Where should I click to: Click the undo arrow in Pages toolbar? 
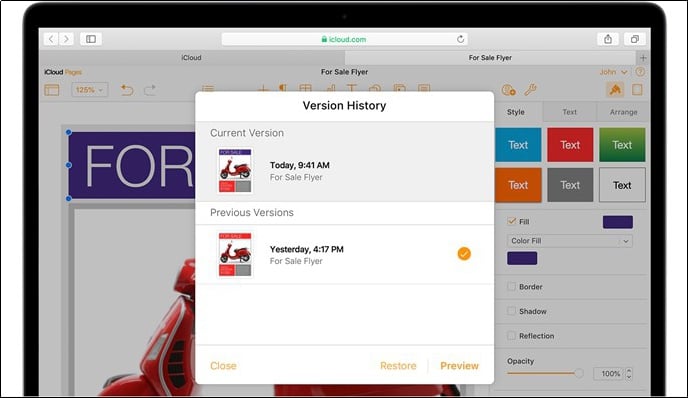point(127,90)
